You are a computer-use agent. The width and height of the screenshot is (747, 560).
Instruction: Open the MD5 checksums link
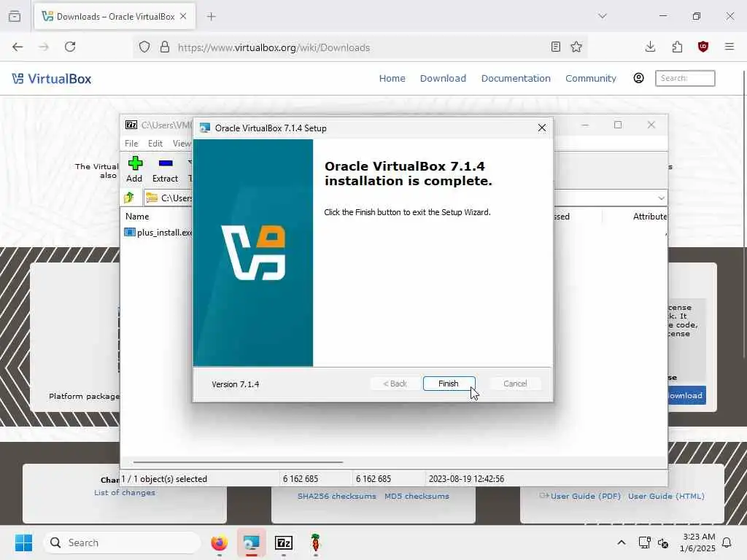click(417, 496)
